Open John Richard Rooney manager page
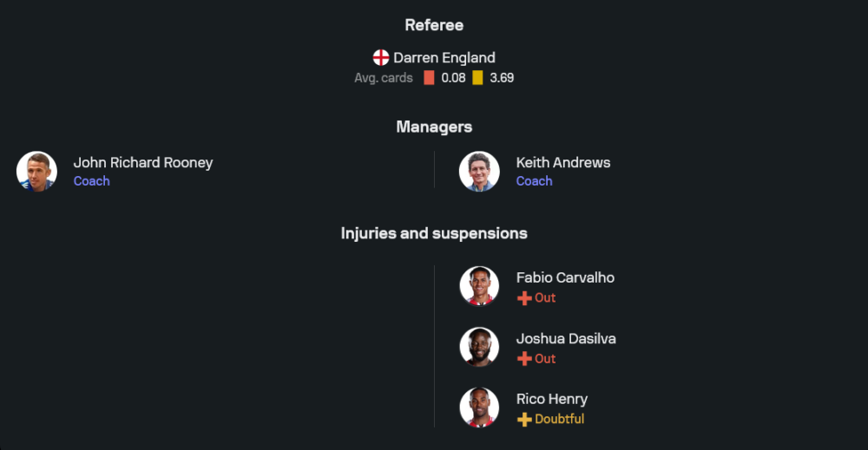Image resolution: width=868 pixels, height=450 pixels. click(142, 162)
